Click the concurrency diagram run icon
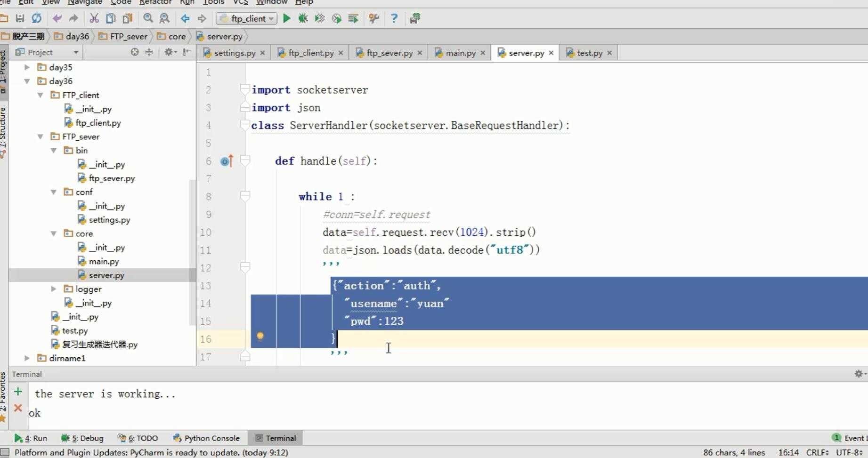Viewport: 868px width, 458px height. (x=353, y=18)
